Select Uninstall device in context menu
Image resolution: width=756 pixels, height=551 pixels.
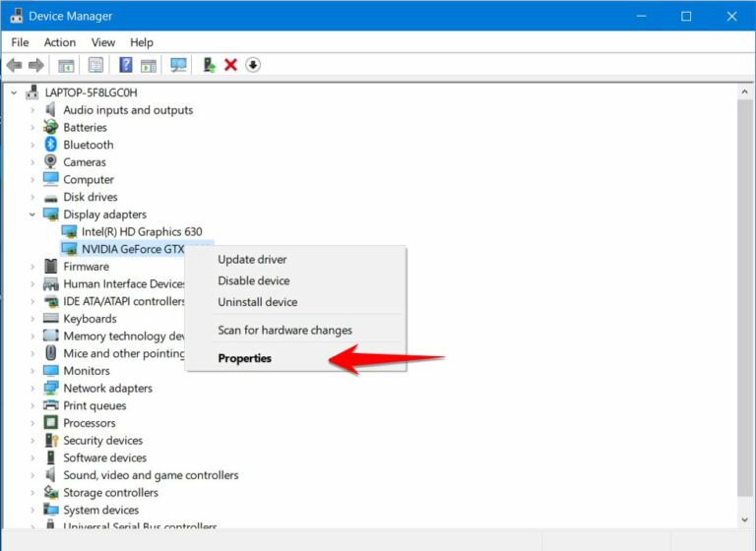click(x=257, y=302)
